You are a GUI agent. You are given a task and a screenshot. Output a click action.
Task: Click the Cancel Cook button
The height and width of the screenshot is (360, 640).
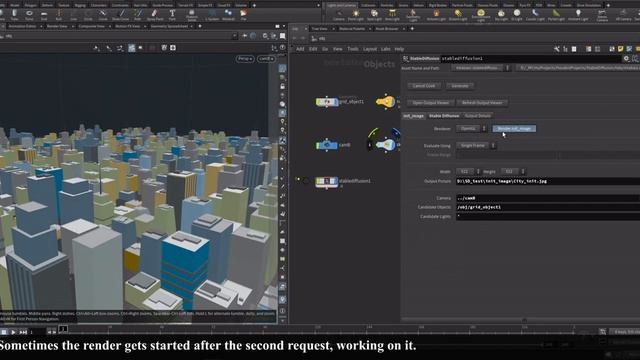(x=424, y=86)
